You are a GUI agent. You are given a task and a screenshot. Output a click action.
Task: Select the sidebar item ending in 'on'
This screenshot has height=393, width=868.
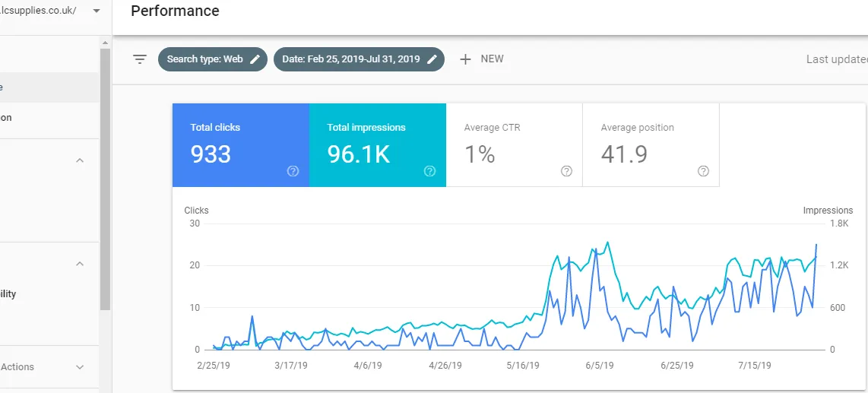tap(49, 117)
